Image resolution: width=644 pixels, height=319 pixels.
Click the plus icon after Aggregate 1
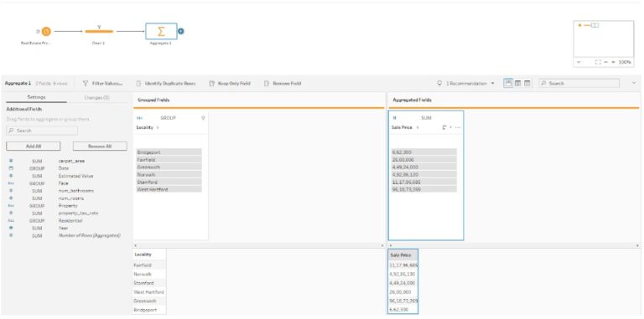pos(181,31)
